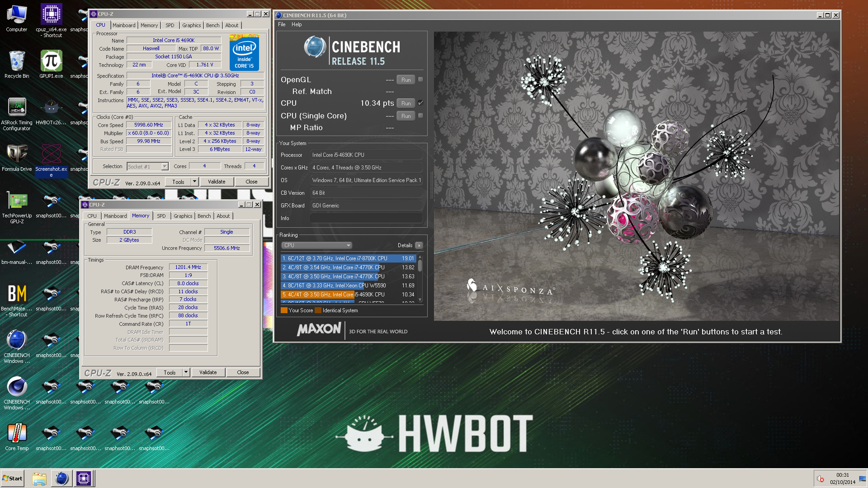Open SPD tab in Memory CPU-Z window
The image size is (868, 488).
click(x=161, y=216)
